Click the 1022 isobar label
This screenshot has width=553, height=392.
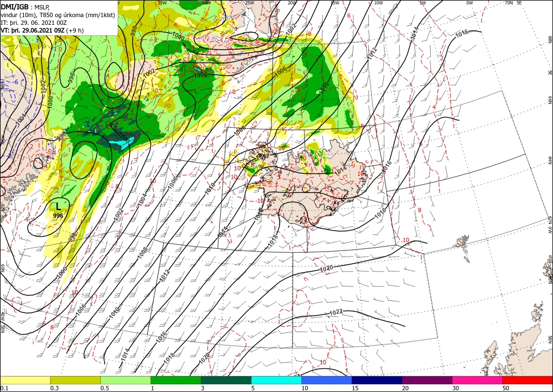(x=336, y=312)
